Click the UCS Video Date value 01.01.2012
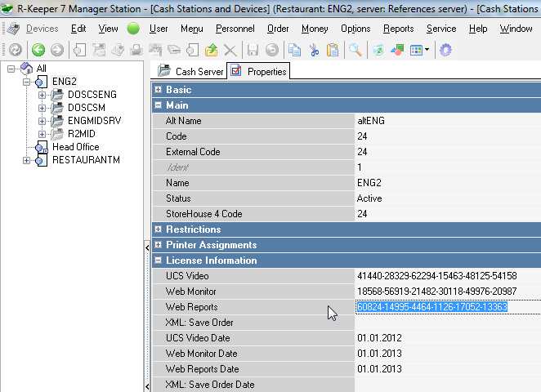Screen dimensions: 541x392 (379, 338)
